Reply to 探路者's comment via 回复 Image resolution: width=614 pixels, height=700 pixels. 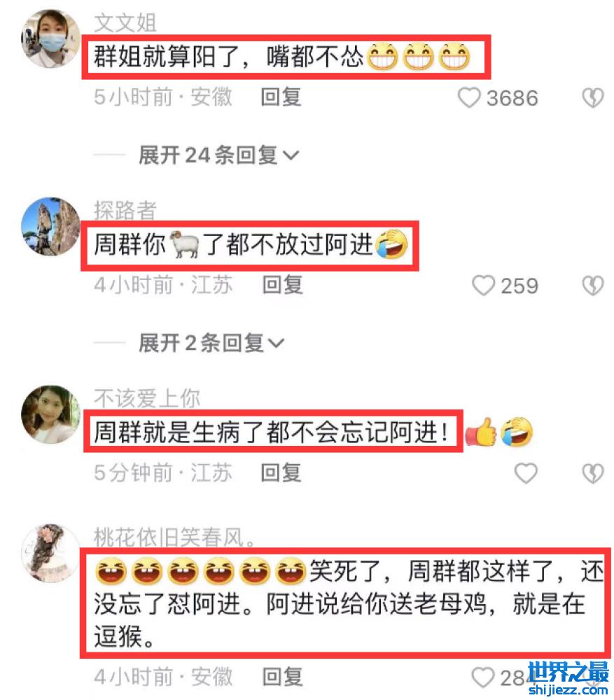[282, 286]
